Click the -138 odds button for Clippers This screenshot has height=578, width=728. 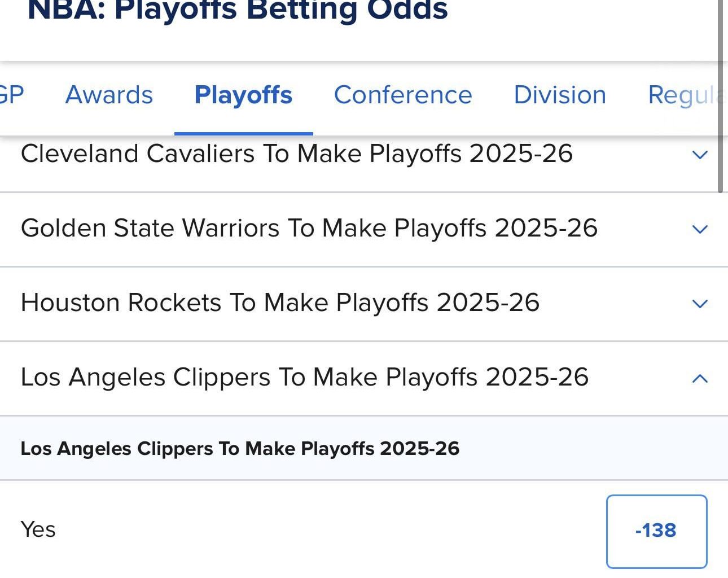click(656, 530)
